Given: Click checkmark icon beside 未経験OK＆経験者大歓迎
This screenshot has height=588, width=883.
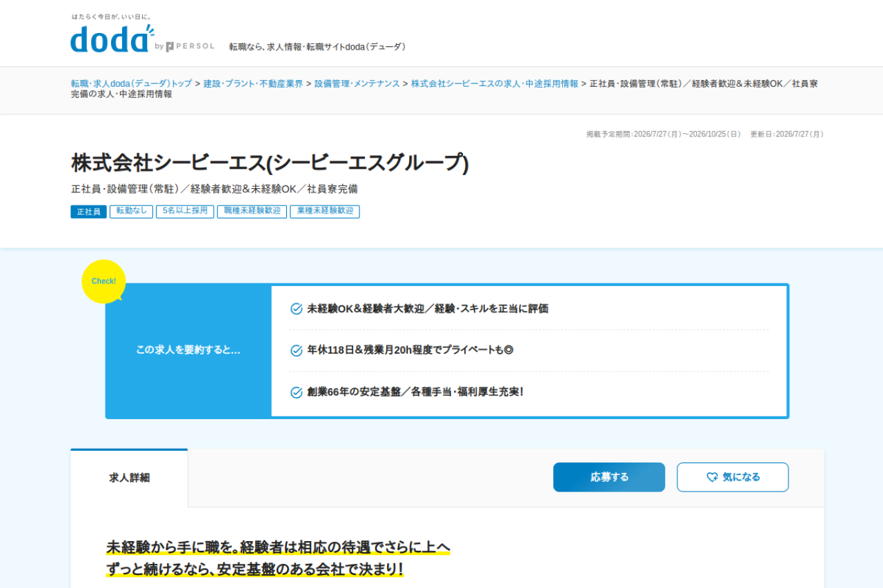Looking at the screenshot, I should click(x=297, y=309).
